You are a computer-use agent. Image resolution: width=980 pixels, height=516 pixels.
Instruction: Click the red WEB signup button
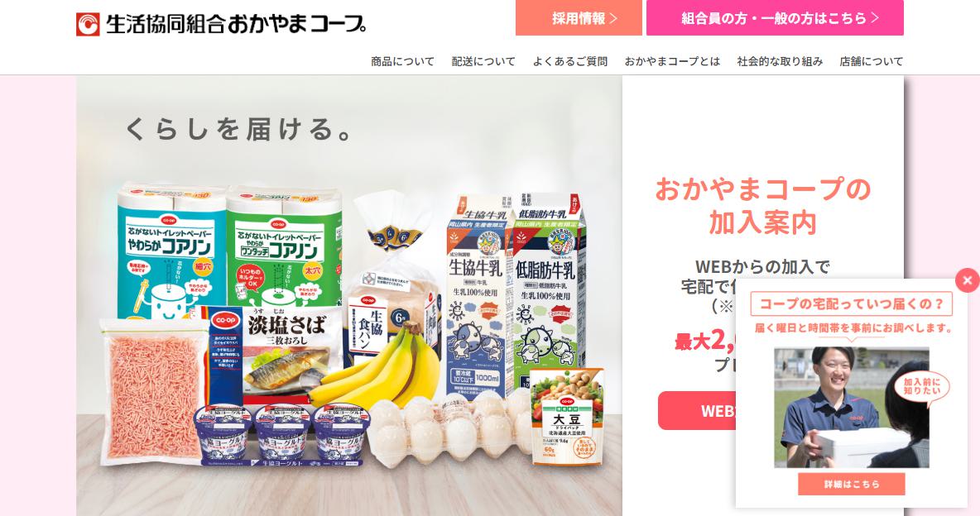click(x=697, y=410)
